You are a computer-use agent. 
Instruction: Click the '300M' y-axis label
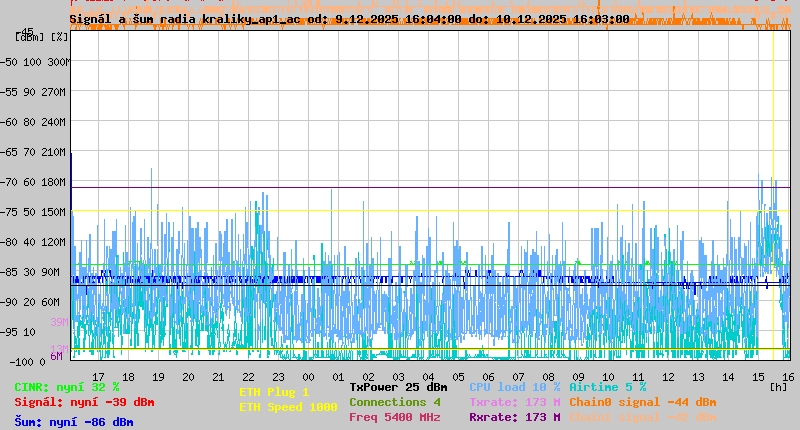coord(60,62)
